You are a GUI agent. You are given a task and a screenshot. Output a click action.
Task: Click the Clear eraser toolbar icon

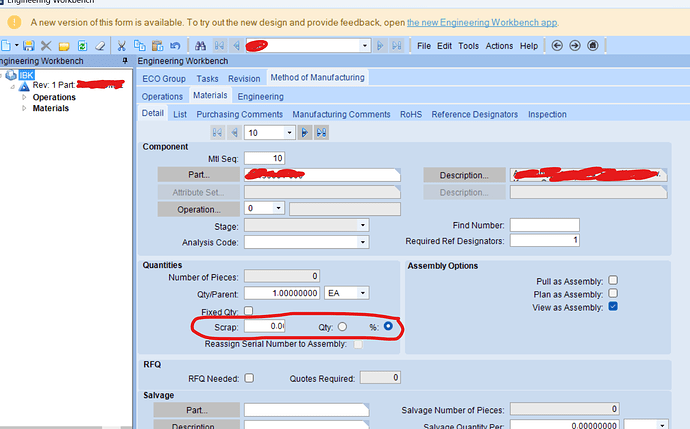tap(100, 46)
